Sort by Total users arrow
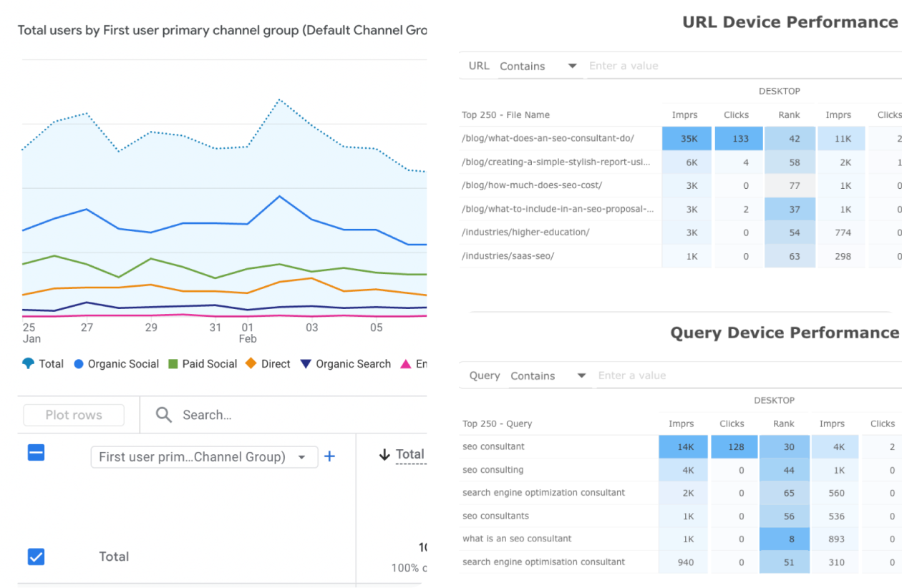Image resolution: width=902 pixels, height=588 pixels. pyautogui.click(x=384, y=454)
